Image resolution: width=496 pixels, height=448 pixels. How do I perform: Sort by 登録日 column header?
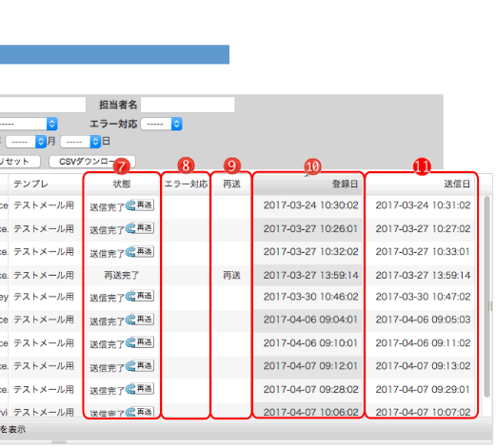tap(308, 184)
